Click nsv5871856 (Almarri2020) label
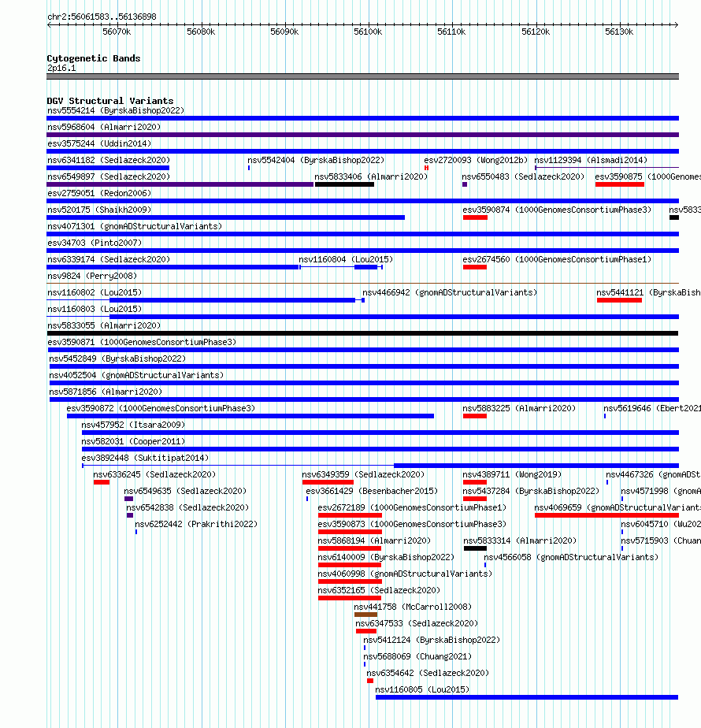This screenshot has height=728, width=701. [106, 392]
